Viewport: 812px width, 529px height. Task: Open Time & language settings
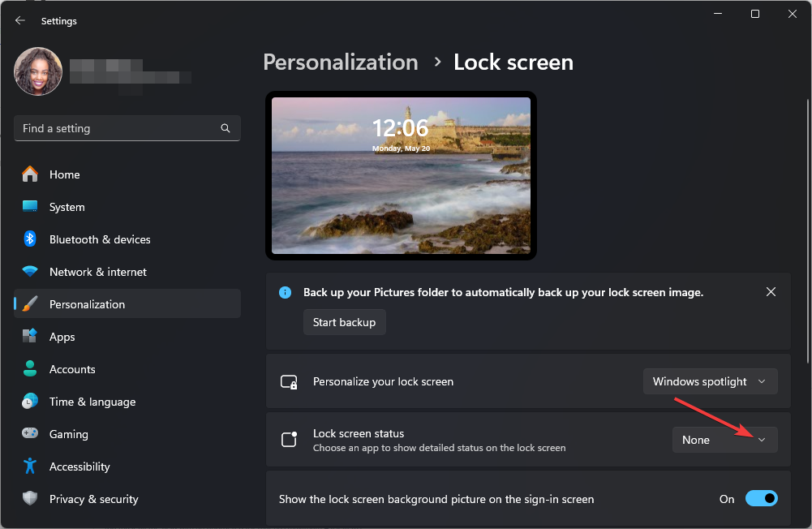[x=92, y=402]
